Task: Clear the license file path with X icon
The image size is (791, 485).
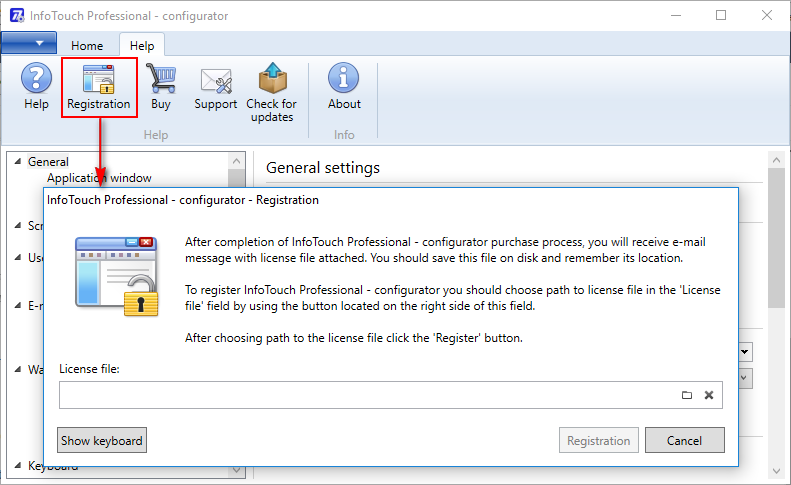Action: [x=709, y=395]
